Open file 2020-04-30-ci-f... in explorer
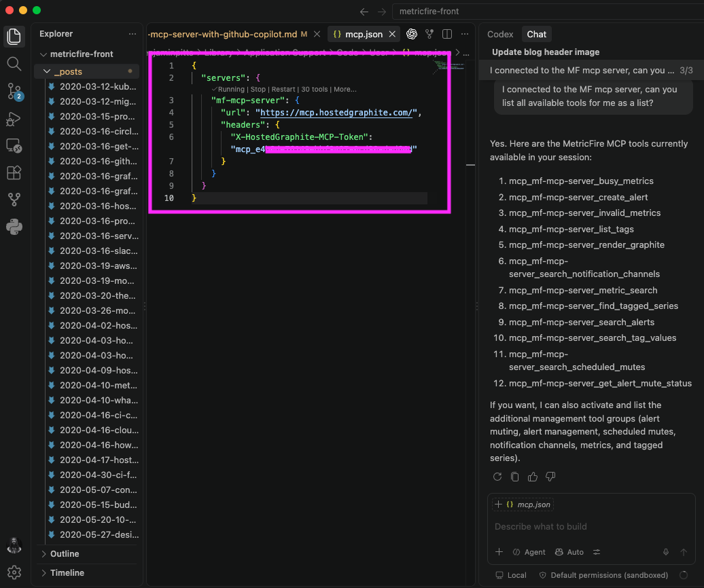 [x=93, y=475]
